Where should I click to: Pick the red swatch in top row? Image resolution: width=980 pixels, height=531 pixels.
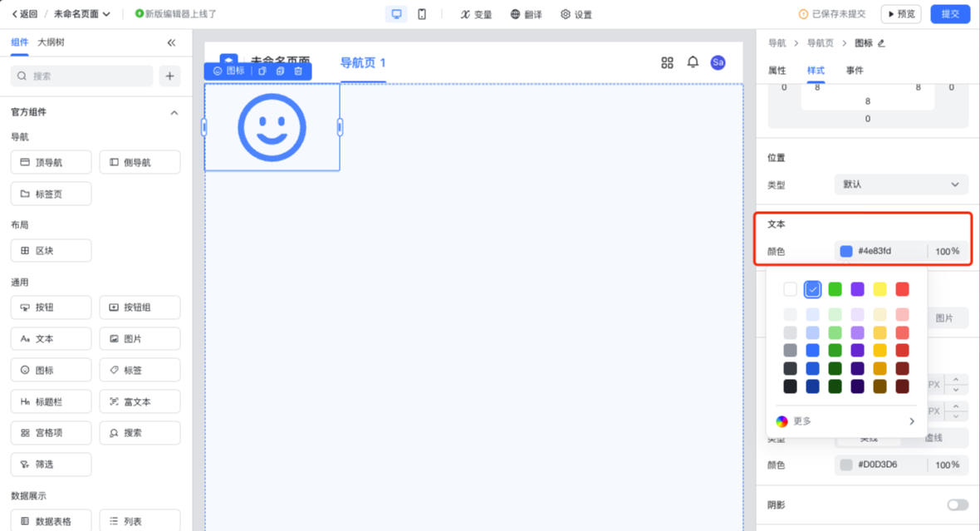[902, 289]
